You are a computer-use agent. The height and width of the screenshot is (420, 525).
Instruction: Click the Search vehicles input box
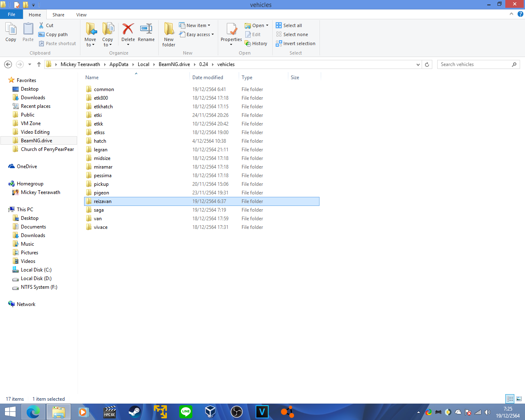coord(478,64)
